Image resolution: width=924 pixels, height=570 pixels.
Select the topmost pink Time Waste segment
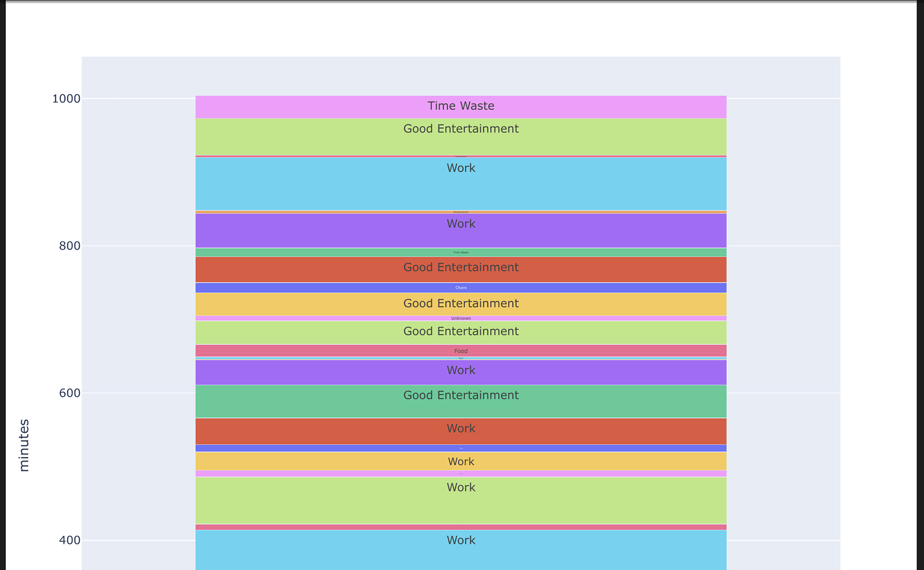pyautogui.click(x=461, y=106)
